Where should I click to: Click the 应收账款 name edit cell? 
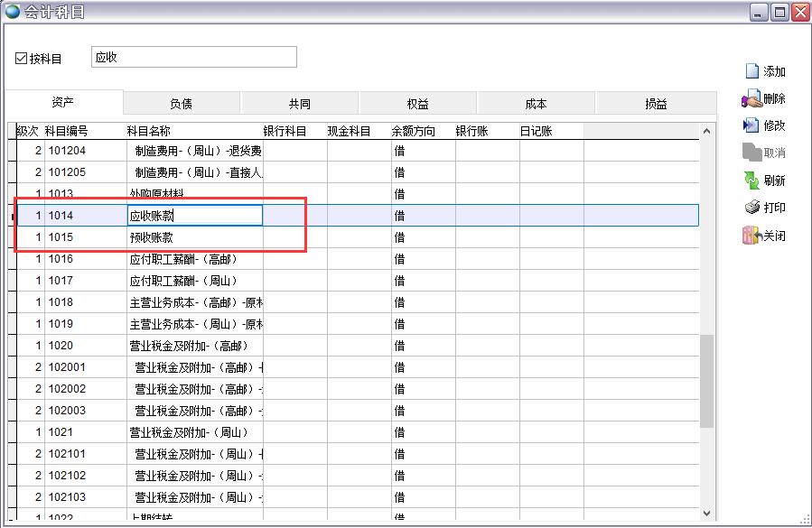[195, 216]
